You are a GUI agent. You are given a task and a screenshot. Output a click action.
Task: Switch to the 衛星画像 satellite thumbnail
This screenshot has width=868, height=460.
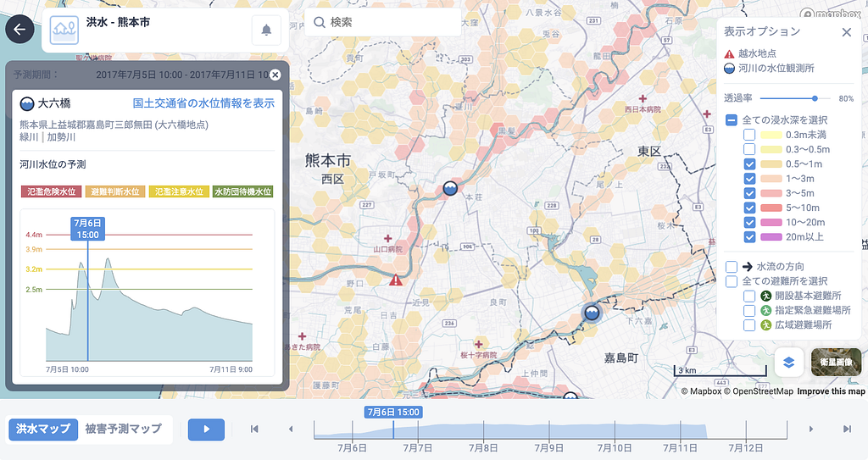click(x=836, y=362)
